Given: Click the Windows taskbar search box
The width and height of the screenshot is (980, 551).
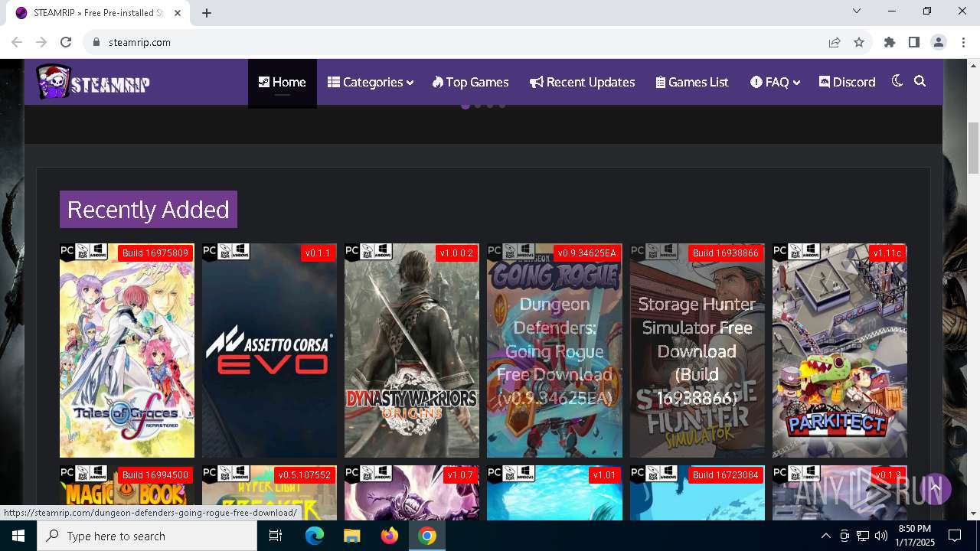Looking at the screenshot, I should click(x=147, y=536).
